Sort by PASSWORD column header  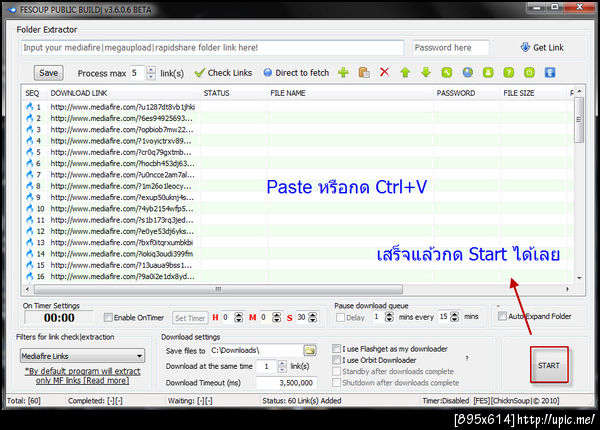coord(456,93)
